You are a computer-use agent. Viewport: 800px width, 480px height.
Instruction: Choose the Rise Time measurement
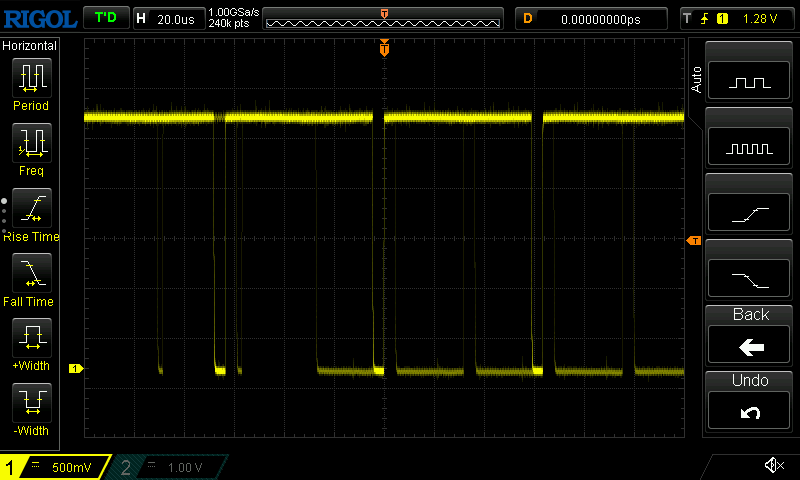pos(31,210)
